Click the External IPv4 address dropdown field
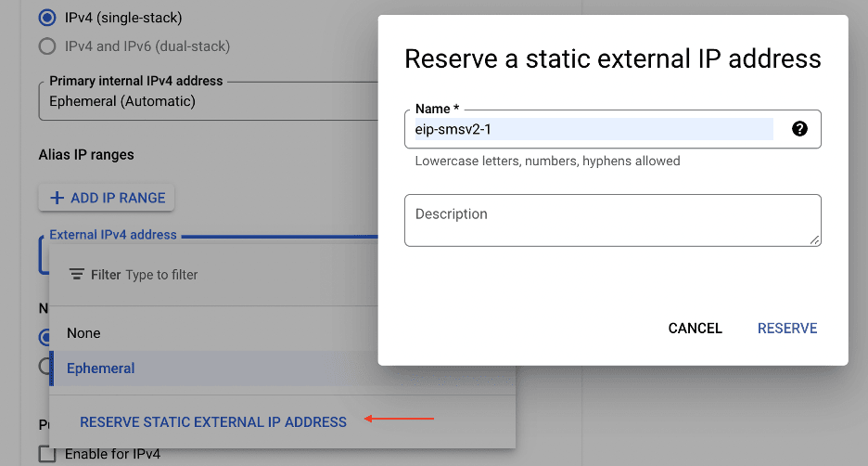The image size is (868, 466). 44,255
